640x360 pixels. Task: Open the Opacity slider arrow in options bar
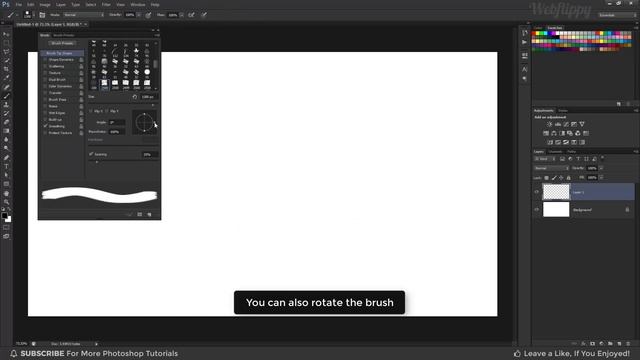139,15
